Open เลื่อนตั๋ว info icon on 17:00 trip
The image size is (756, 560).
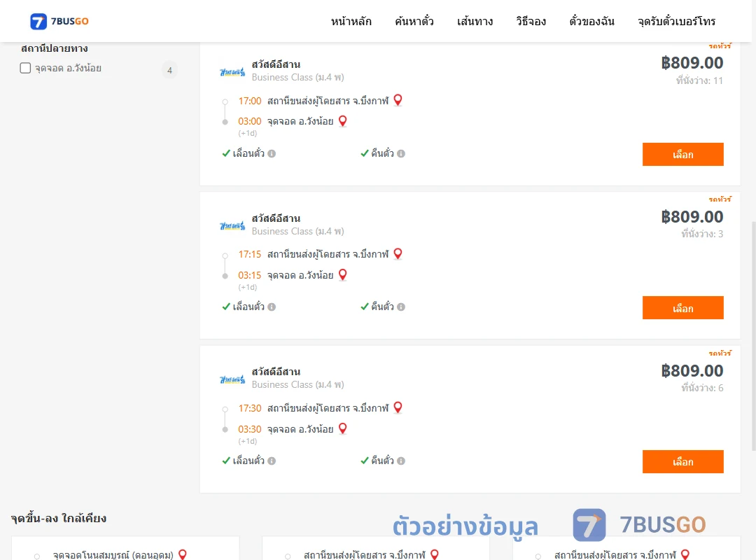pos(272,153)
